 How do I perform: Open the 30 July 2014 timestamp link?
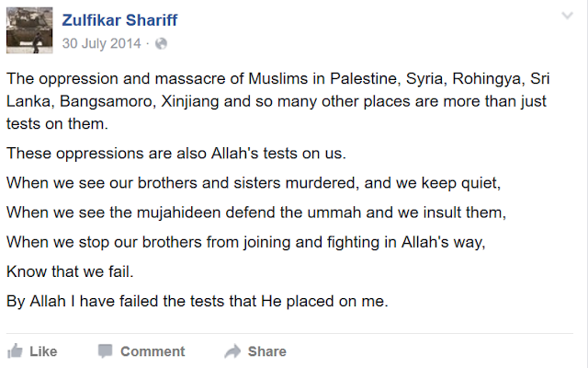[101, 43]
